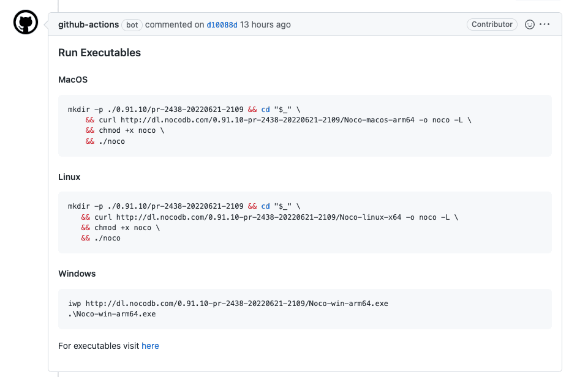588x377 pixels.
Task: Click the bot avatar circle on the left
Action: click(x=25, y=23)
